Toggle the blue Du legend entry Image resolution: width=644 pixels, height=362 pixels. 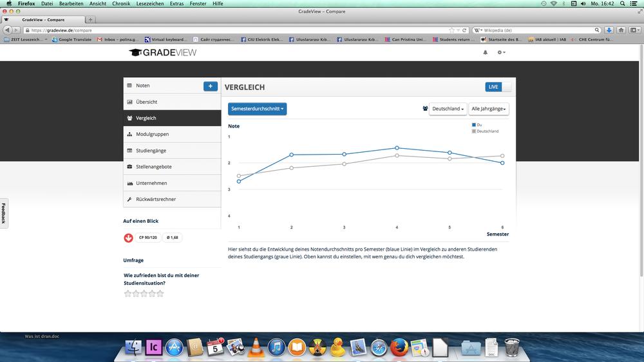[477, 125]
